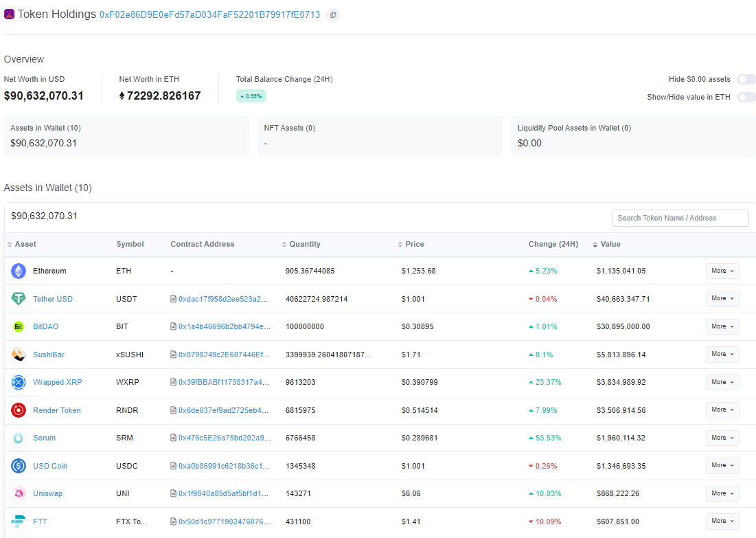Viewport: 756px width, 538px height.
Task: Open More dropdown for USD Coin row
Action: pos(722,465)
